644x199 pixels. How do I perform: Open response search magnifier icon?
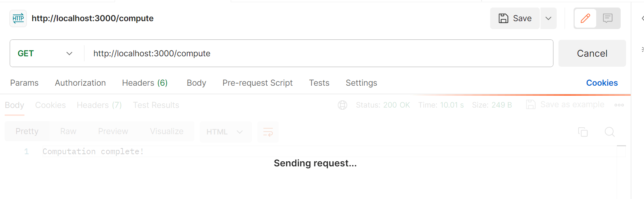[x=609, y=132]
